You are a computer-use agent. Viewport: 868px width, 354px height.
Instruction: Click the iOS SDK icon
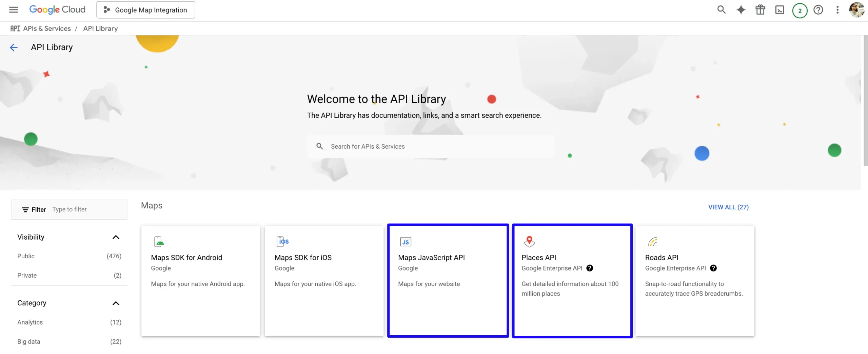(x=282, y=242)
